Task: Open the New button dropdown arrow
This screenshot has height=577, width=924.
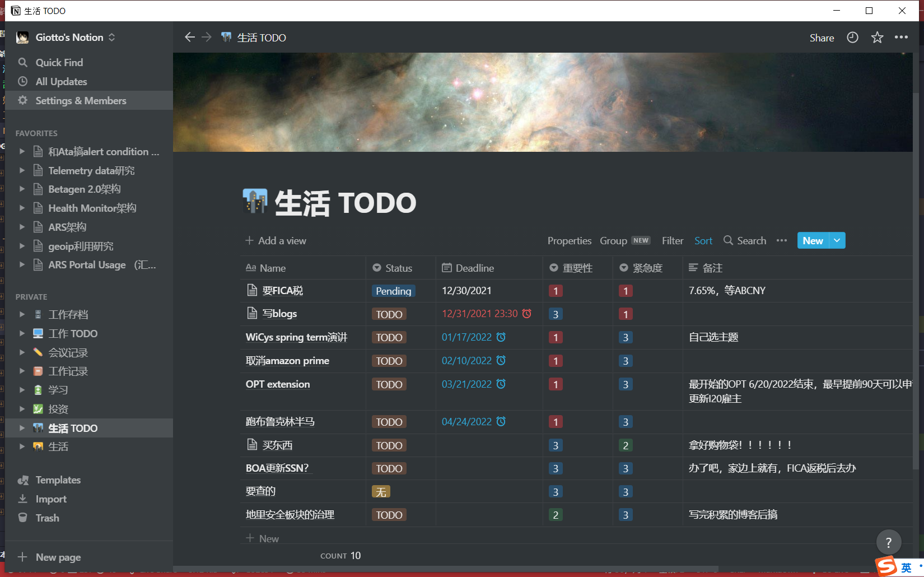Action: (x=837, y=240)
